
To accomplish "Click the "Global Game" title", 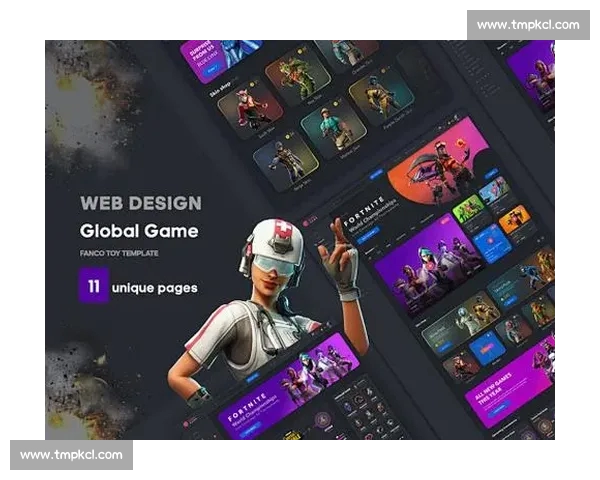I will (x=139, y=231).
